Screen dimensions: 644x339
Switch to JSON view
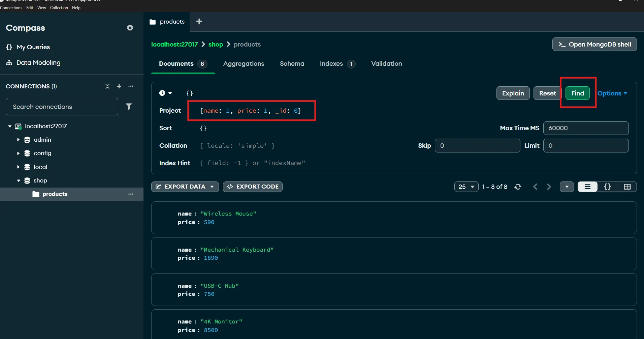point(607,187)
